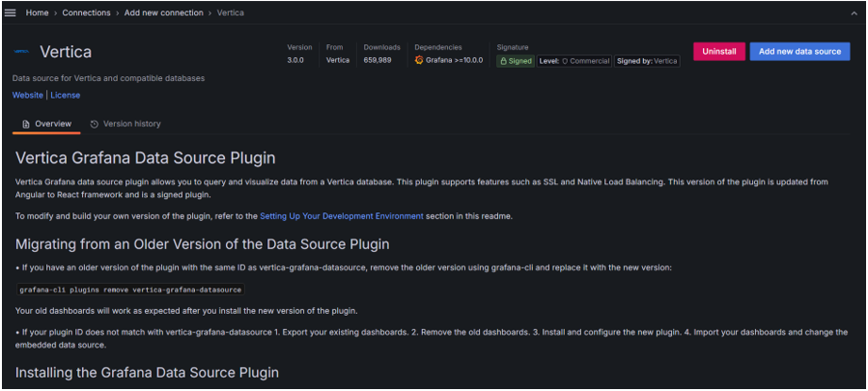Click the Signature label
This screenshot has width=868, height=391.
click(x=513, y=47)
